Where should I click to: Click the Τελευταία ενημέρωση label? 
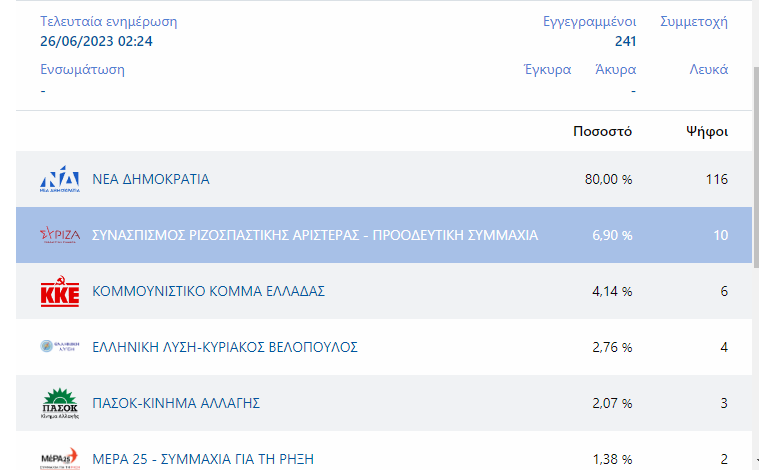[108, 22]
